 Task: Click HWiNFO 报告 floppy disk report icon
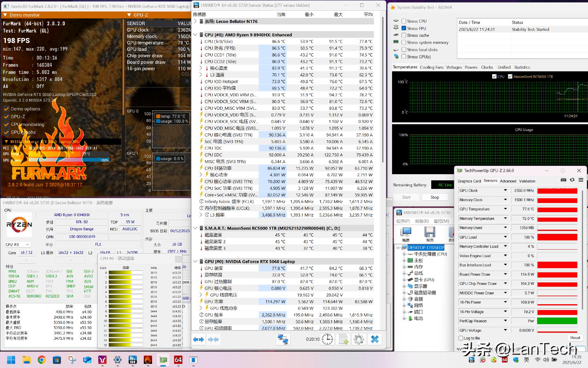(x=430, y=235)
